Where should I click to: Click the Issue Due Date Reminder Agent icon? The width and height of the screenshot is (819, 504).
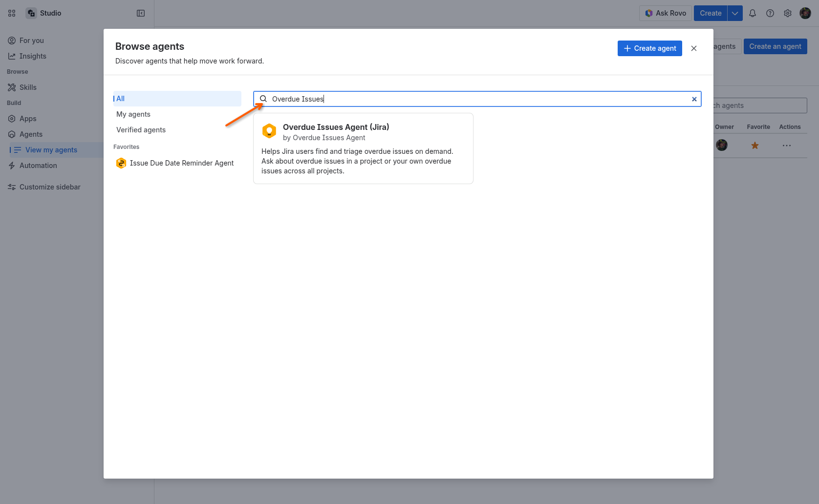pyautogui.click(x=121, y=163)
